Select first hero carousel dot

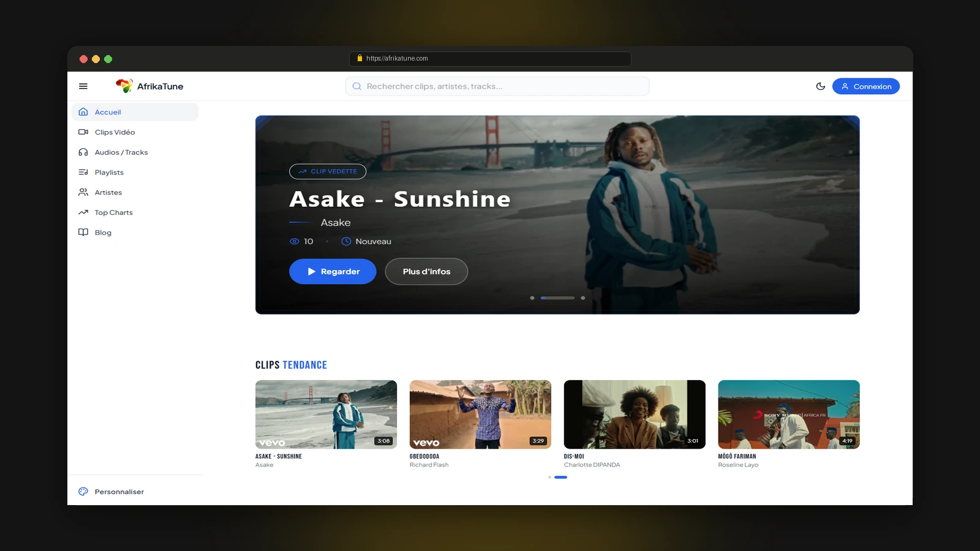pos(532,298)
